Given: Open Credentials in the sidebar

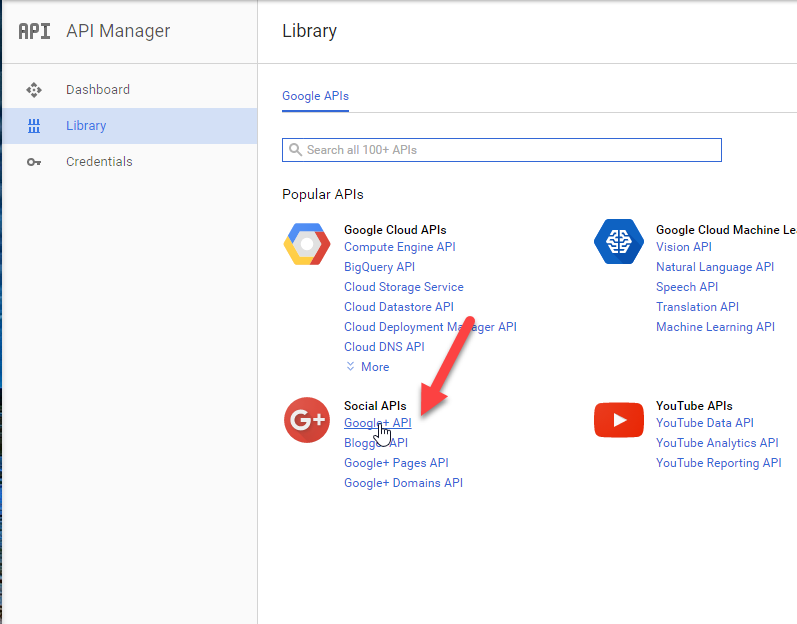Looking at the screenshot, I should click(x=130, y=162).
